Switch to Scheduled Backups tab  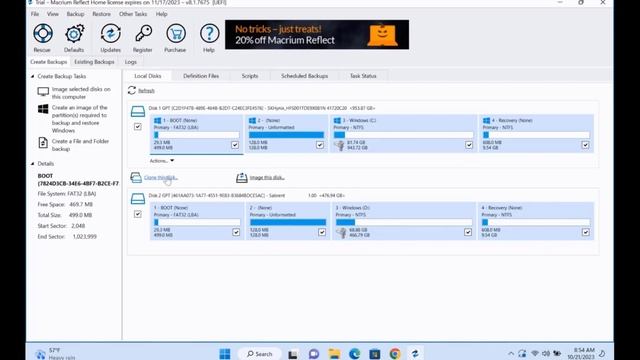tap(304, 76)
